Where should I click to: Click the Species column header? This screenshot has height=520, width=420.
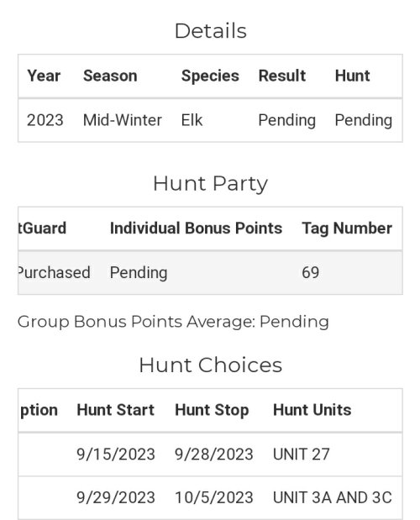(210, 76)
